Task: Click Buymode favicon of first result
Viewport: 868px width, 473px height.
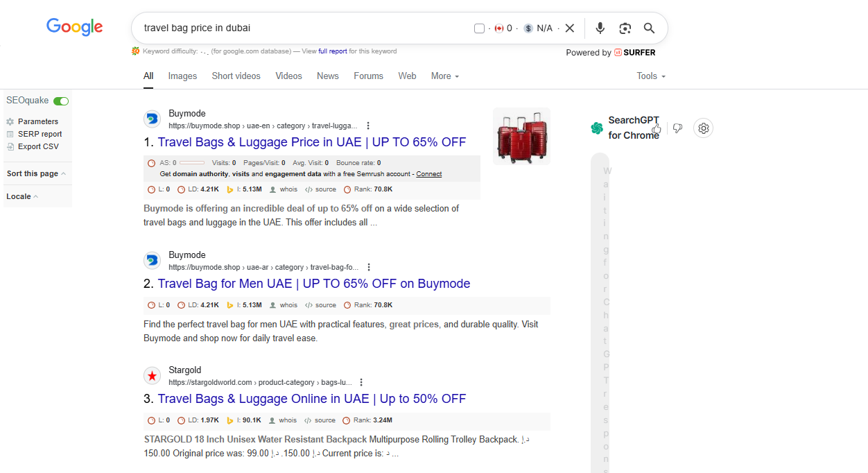Action: [152, 119]
